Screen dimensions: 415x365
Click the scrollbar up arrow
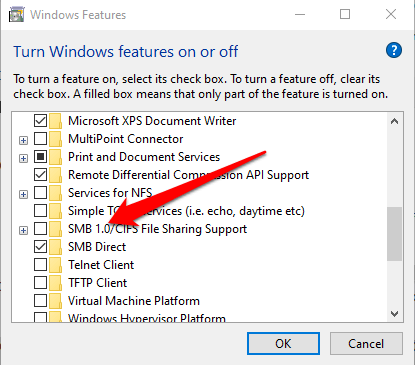tap(395, 121)
